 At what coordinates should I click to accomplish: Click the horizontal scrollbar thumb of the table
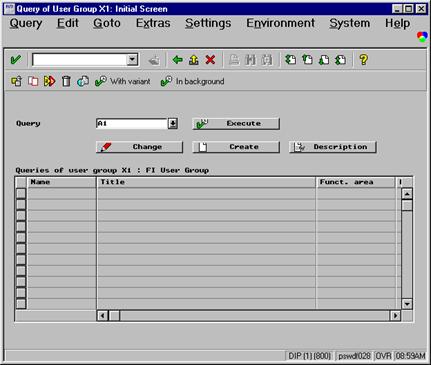tap(114, 315)
